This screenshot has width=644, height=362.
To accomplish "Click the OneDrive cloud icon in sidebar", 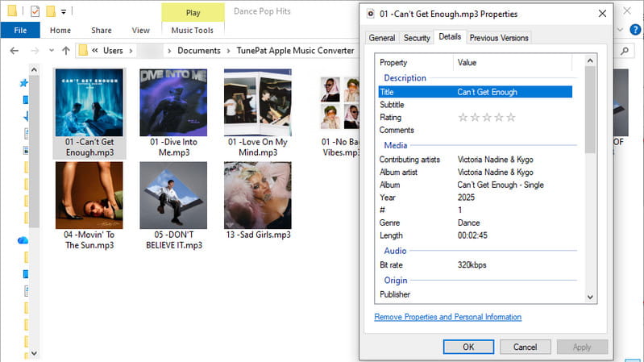I will (x=23, y=240).
